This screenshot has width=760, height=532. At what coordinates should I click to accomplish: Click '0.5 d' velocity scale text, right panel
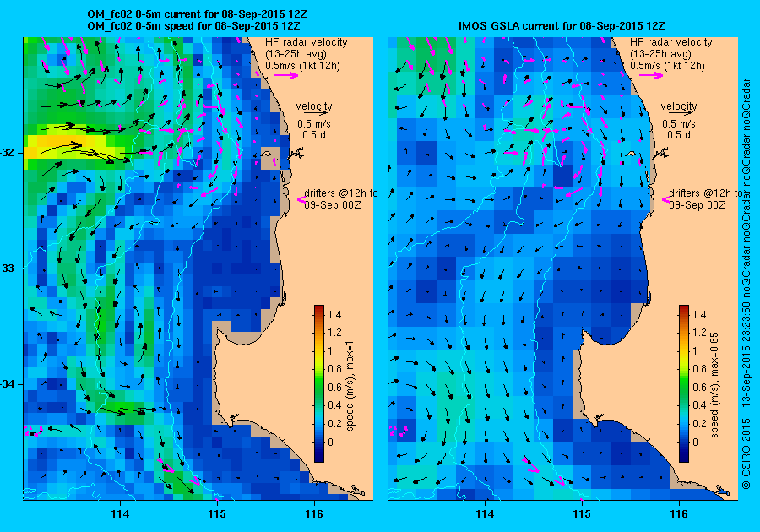tap(679, 135)
